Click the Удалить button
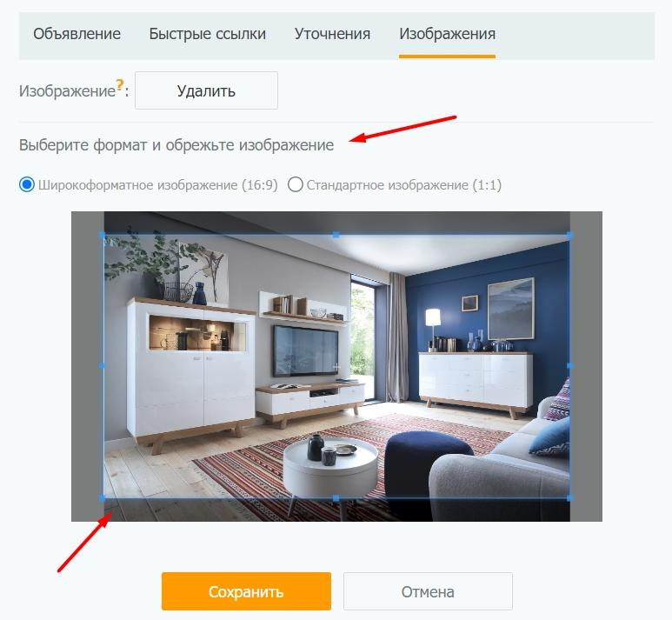 [206, 90]
